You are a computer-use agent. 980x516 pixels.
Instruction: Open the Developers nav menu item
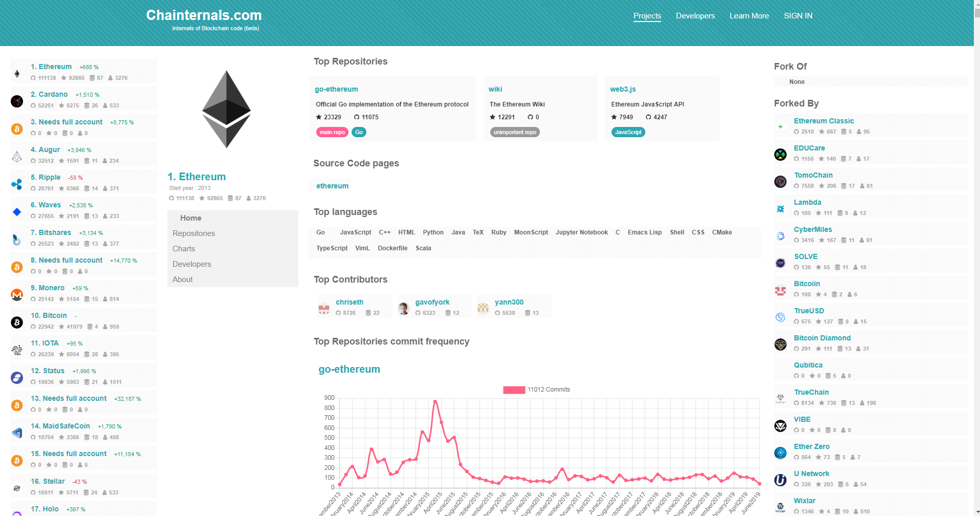(695, 16)
